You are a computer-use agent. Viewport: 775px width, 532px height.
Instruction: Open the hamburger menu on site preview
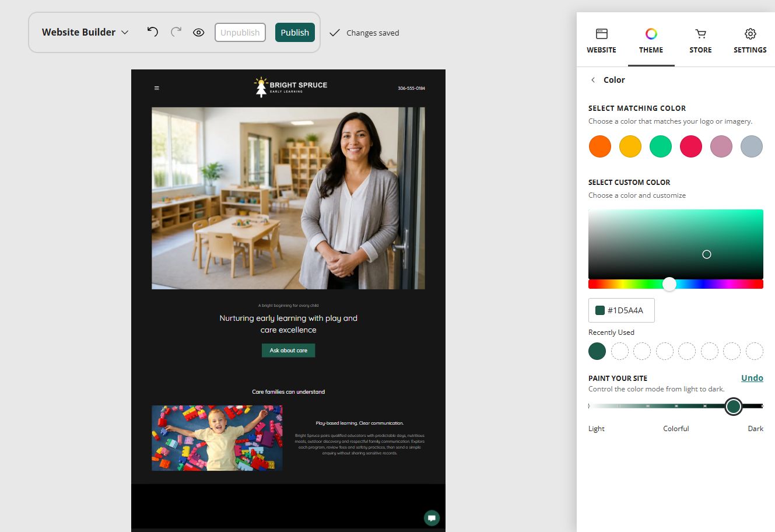[156, 88]
